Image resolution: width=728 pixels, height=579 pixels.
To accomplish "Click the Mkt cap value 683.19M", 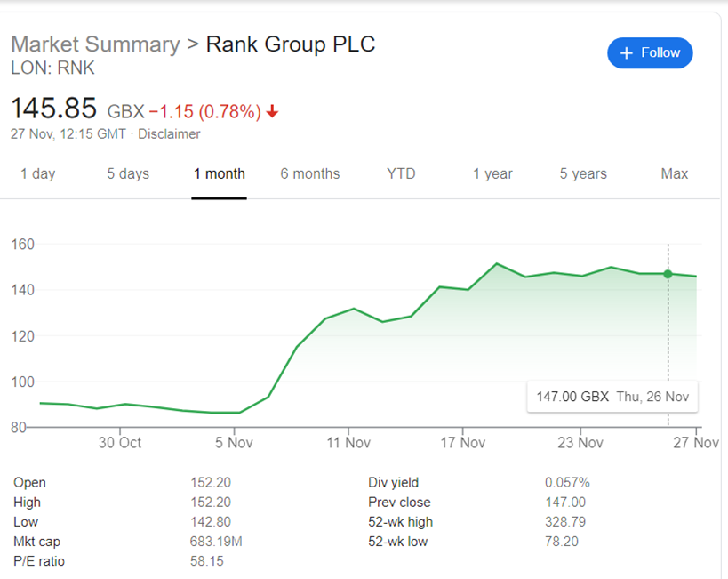I will [x=216, y=542].
